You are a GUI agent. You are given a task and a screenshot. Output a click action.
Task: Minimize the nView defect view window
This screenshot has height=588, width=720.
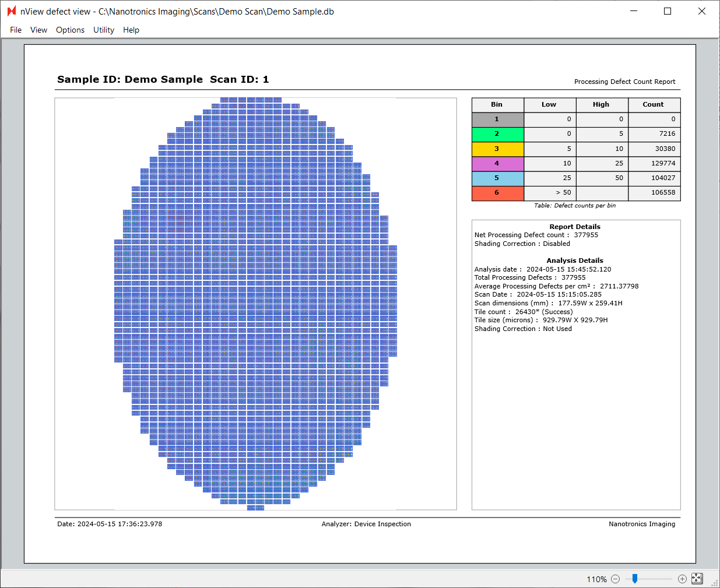pyautogui.click(x=633, y=12)
